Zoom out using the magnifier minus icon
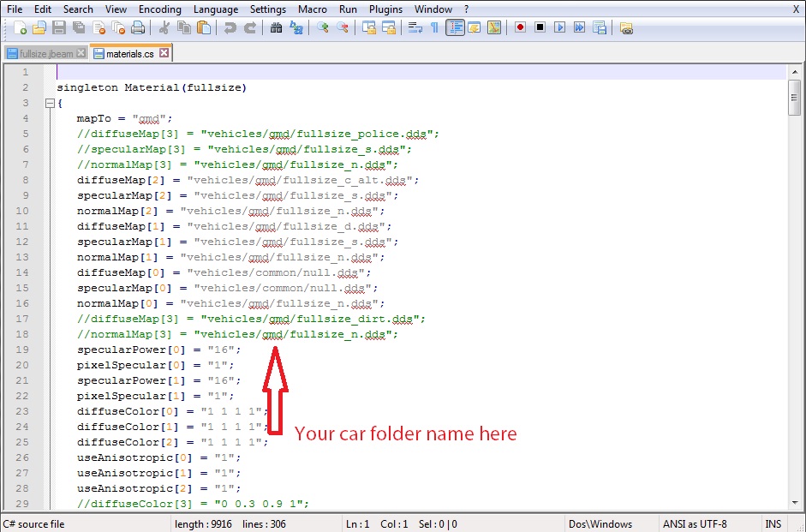Image resolution: width=806 pixels, height=532 pixels. click(343, 27)
